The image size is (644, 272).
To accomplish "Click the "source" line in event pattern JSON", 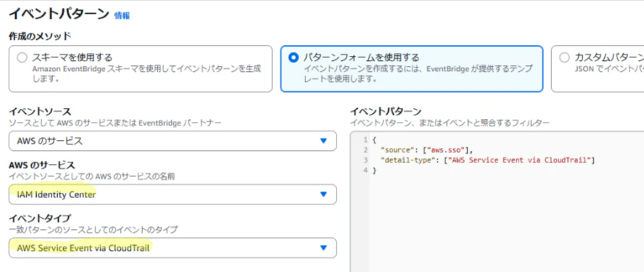I will (426, 150).
